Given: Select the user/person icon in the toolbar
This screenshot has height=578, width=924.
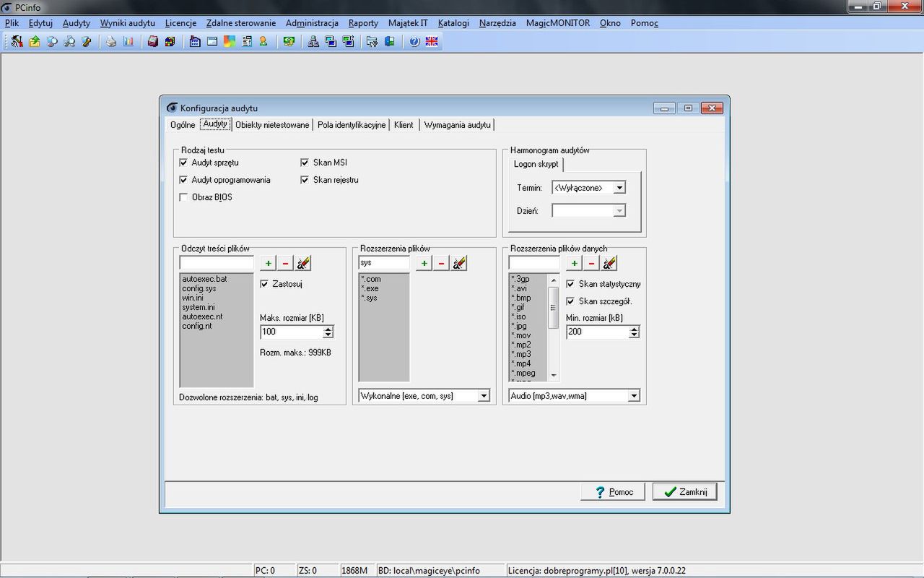Looking at the screenshot, I should pos(263,41).
